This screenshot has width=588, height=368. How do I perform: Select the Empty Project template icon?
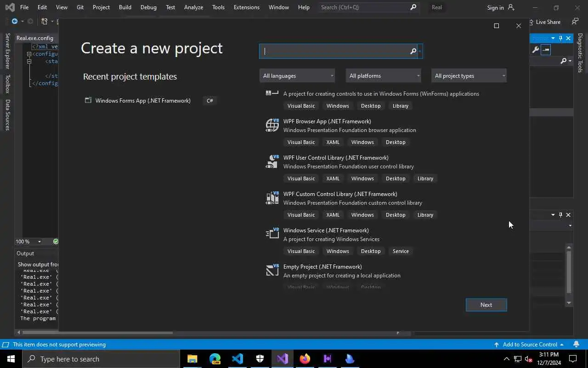pyautogui.click(x=272, y=270)
